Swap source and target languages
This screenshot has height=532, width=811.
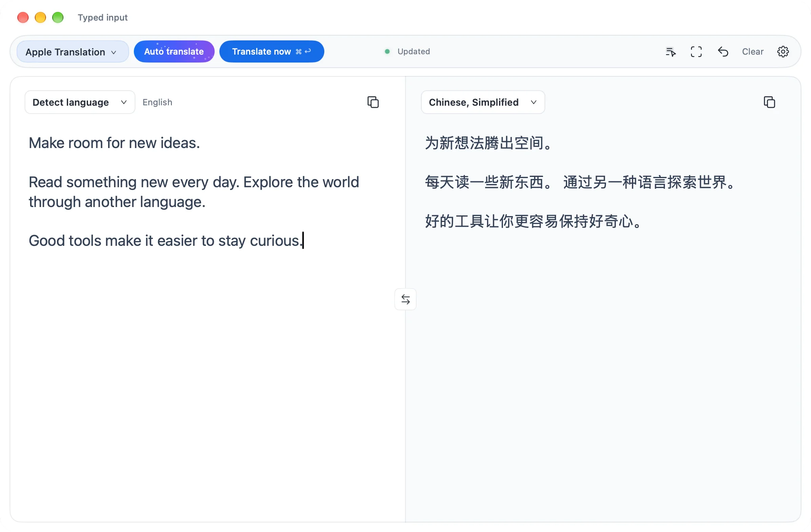click(x=405, y=299)
